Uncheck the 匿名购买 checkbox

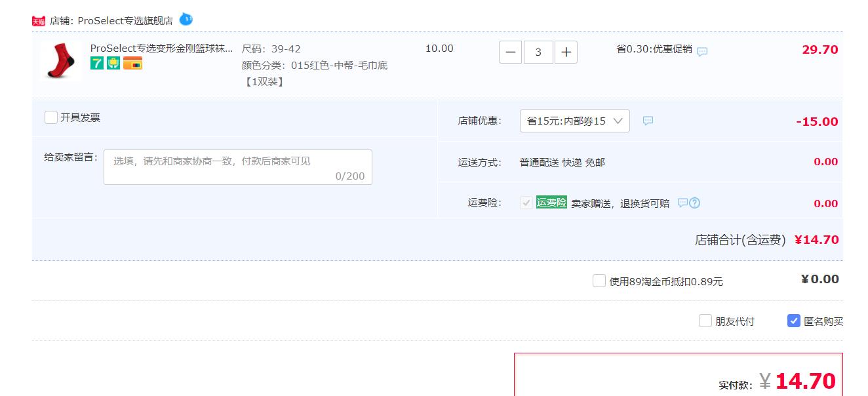click(x=794, y=321)
